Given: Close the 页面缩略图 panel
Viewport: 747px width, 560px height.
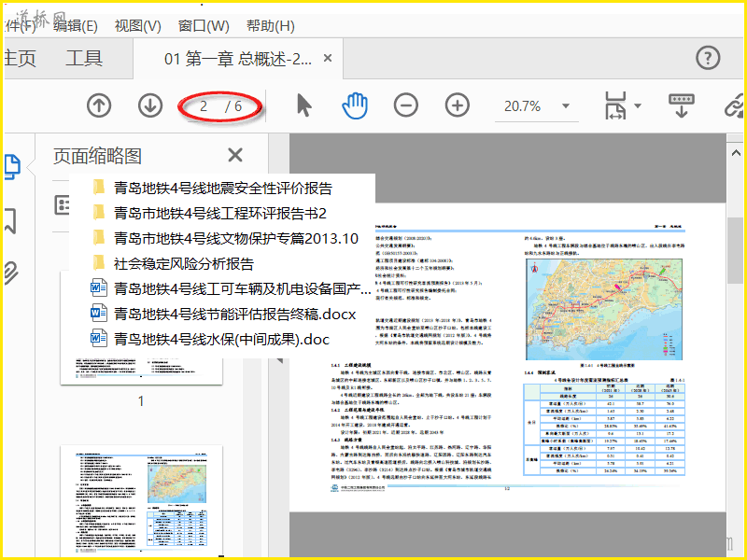Looking at the screenshot, I should click(235, 155).
